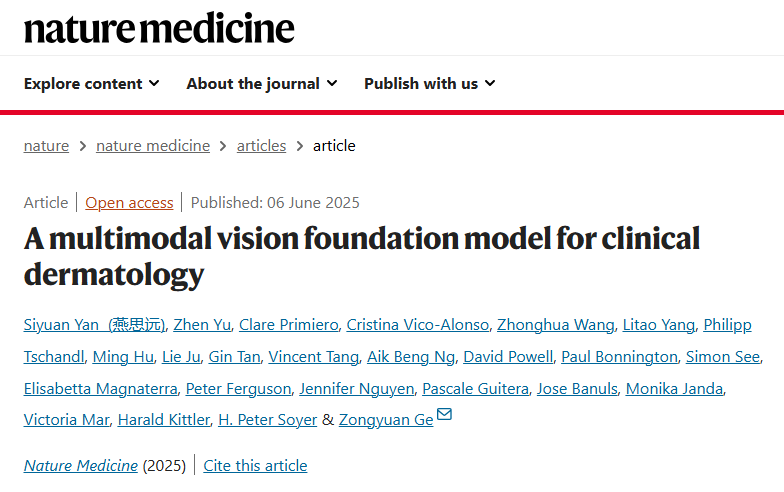Expand the Explore content menu
This screenshot has height=492, width=784.
click(92, 84)
